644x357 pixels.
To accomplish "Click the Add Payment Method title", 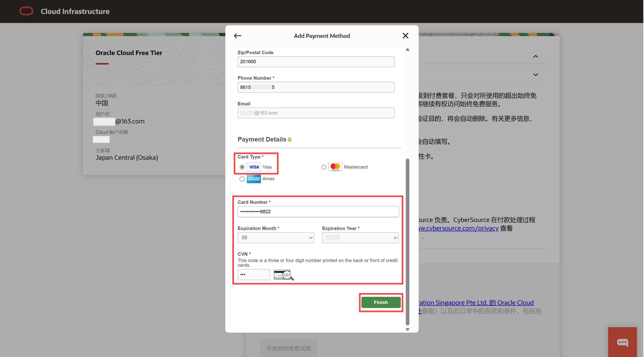I will pyautogui.click(x=322, y=36).
